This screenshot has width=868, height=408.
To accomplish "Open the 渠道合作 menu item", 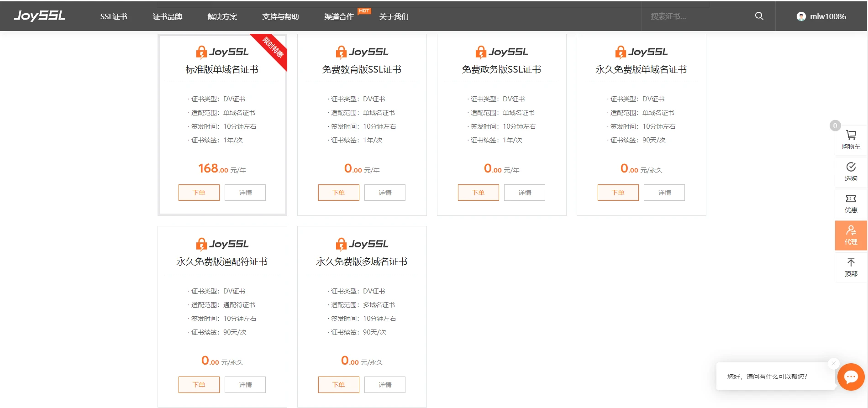I will (339, 16).
